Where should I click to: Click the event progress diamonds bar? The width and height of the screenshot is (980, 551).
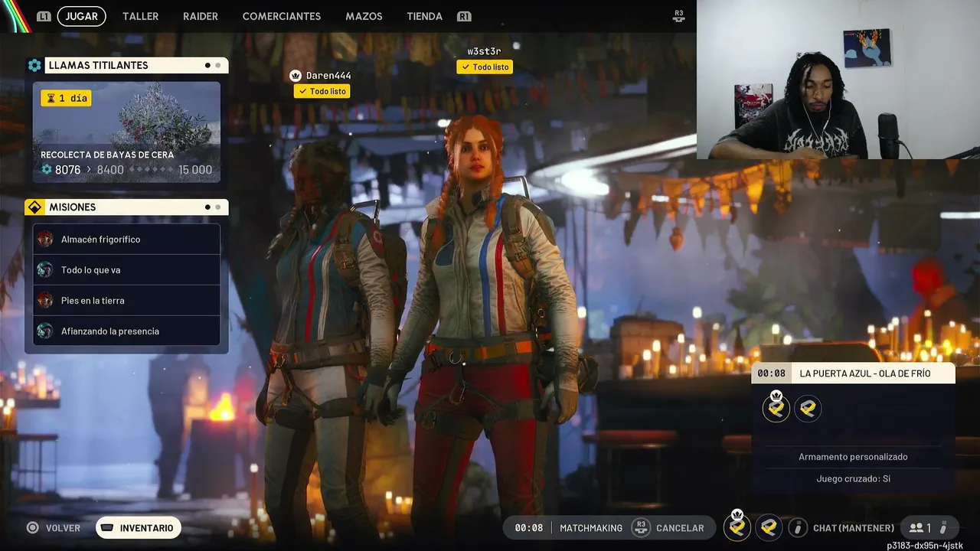click(150, 170)
